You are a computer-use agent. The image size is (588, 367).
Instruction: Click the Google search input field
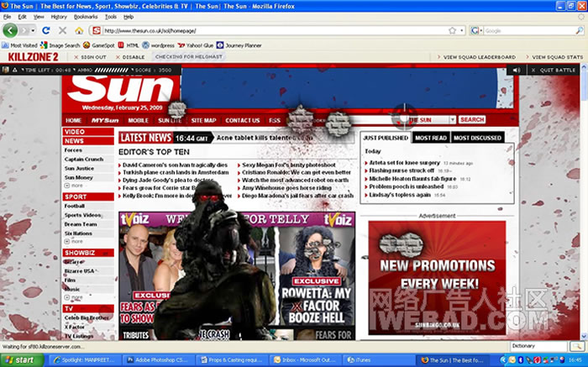(x=528, y=31)
